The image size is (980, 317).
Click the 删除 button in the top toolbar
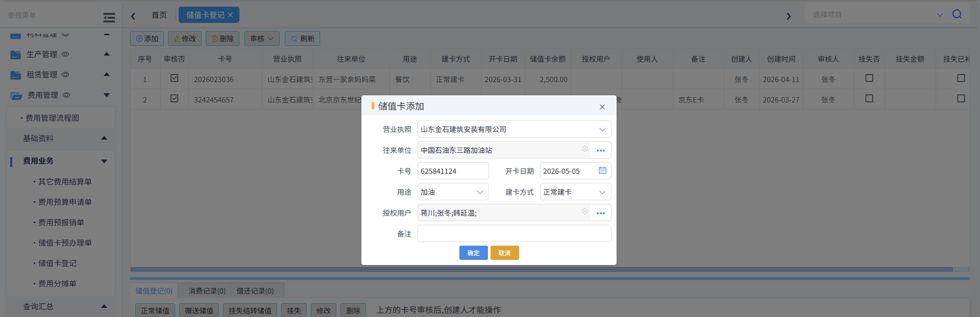coord(223,39)
